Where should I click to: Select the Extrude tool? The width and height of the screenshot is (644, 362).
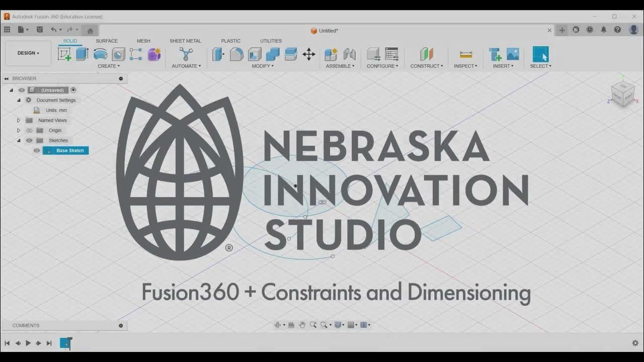pyautogui.click(x=82, y=54)
